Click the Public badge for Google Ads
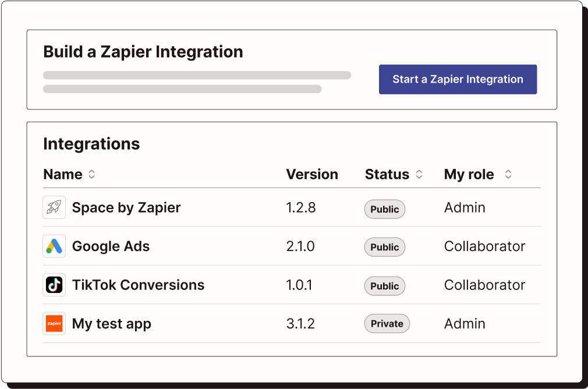Viewport: 588px width, 389px height. coord(385,247)
